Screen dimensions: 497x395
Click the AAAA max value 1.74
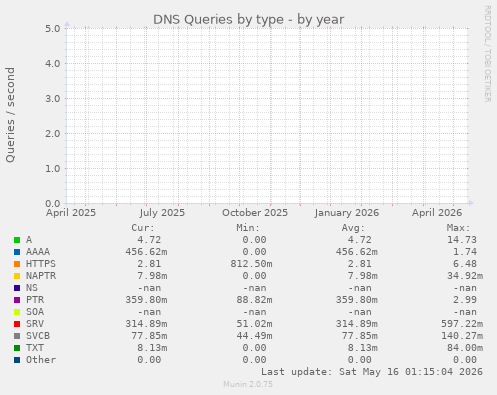[x=465, y=252]
